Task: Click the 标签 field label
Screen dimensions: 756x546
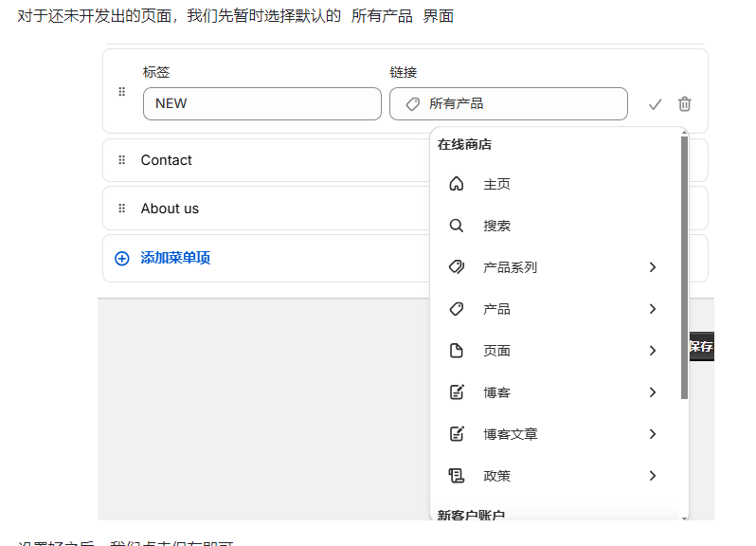Action: coord(156,72)
